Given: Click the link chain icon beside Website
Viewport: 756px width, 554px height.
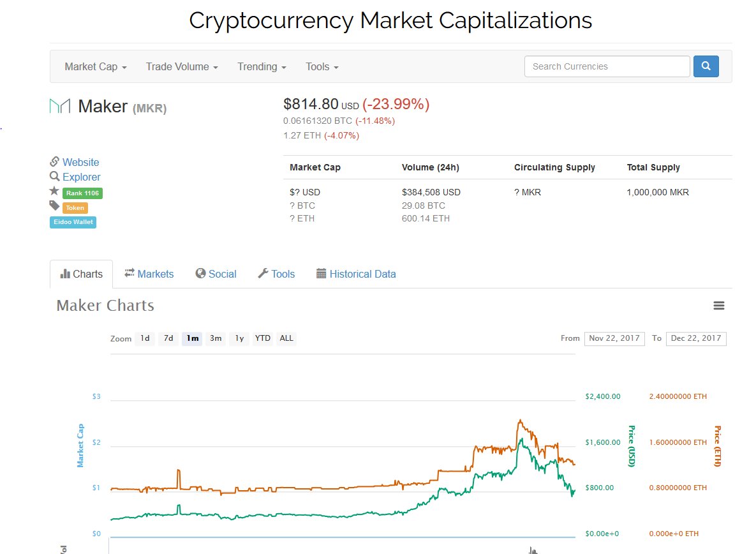Looking at the screenshot, I should coord(54,161).
